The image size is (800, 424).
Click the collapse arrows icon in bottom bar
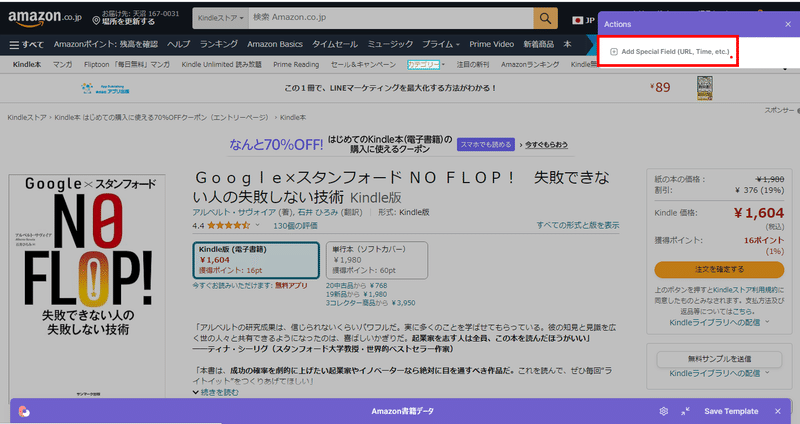click(685, 411)
